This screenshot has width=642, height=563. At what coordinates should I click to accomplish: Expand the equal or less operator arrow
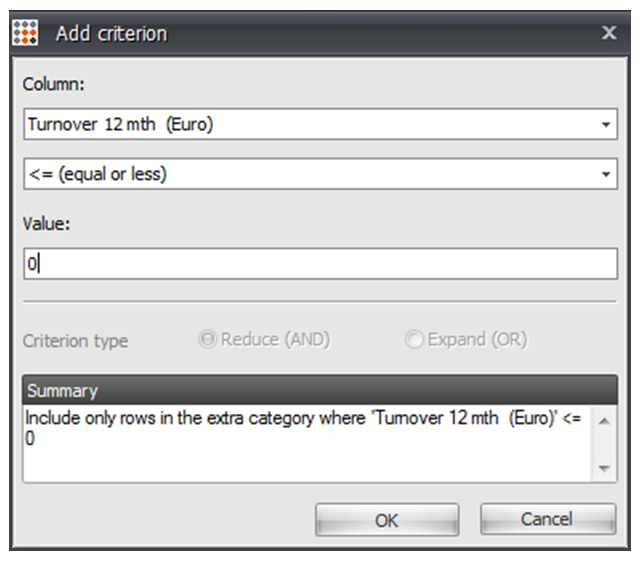(x=606, y=174)
